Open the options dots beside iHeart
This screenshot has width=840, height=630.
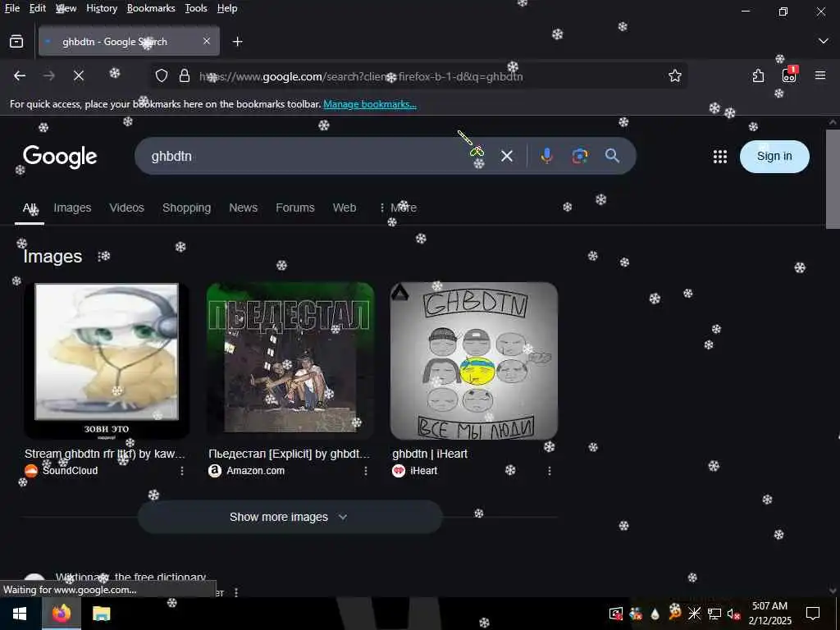pyautogui.click(x=549, y=470)
